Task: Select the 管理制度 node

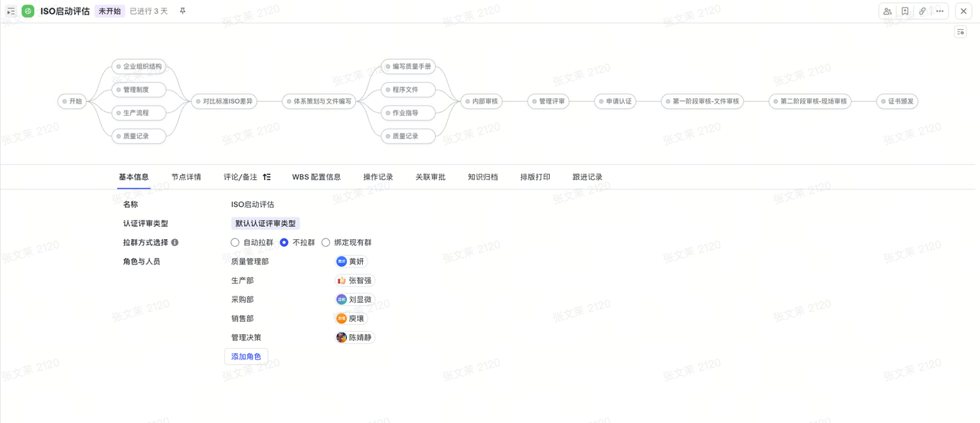Action: tap(139, 90)
